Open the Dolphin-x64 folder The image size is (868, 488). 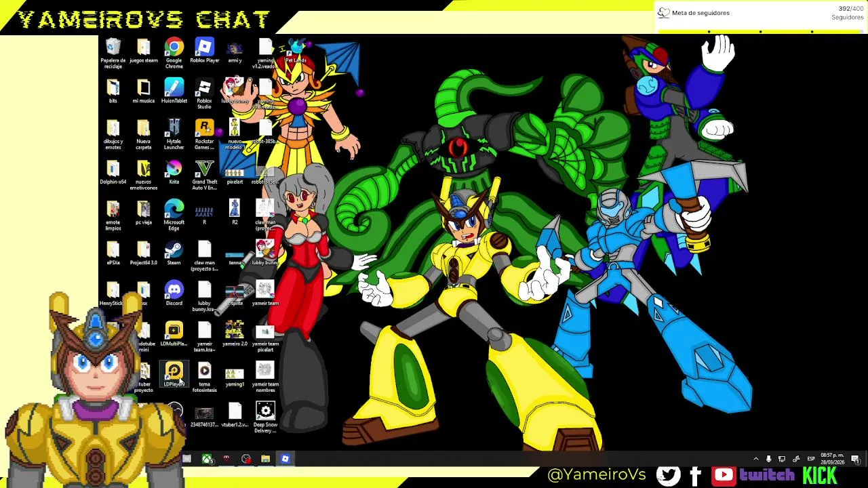pos(113,173)
